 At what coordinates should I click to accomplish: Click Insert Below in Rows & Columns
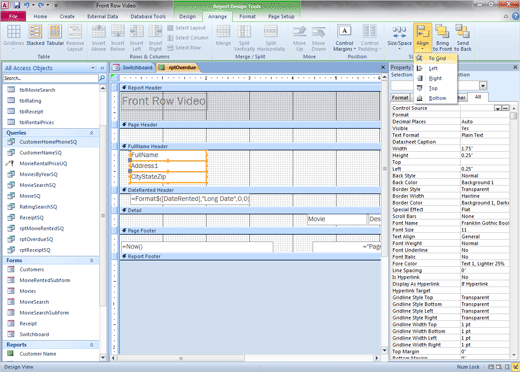[x=118, y=38]
